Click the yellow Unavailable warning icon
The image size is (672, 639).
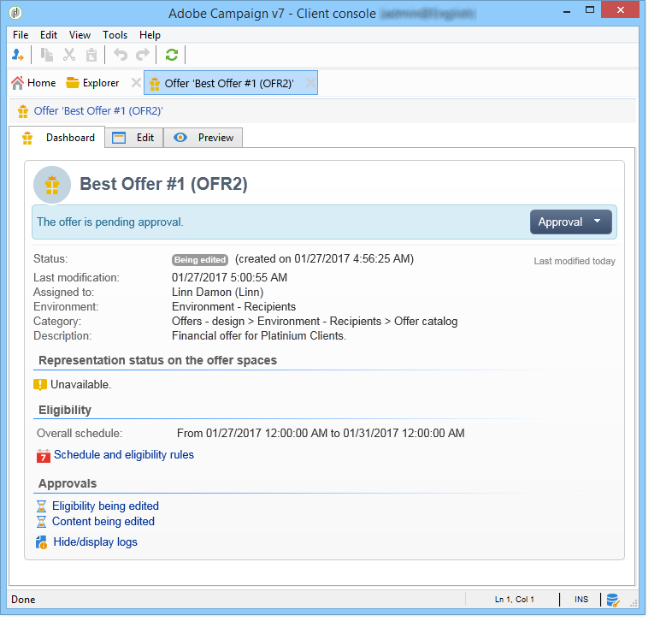[40, 385]
